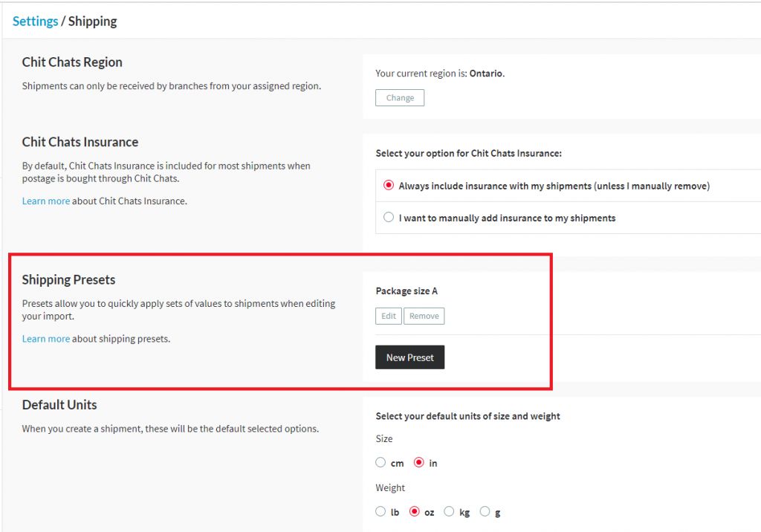Remove the Package size A preset

click(x=424, y=316)
